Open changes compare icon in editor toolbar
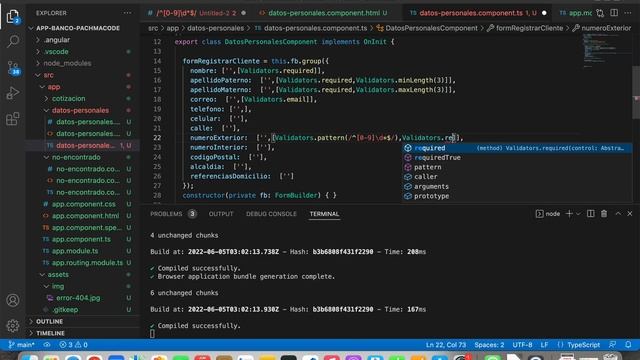The width and height of the screenshot is (640, 360). (600, 13)
